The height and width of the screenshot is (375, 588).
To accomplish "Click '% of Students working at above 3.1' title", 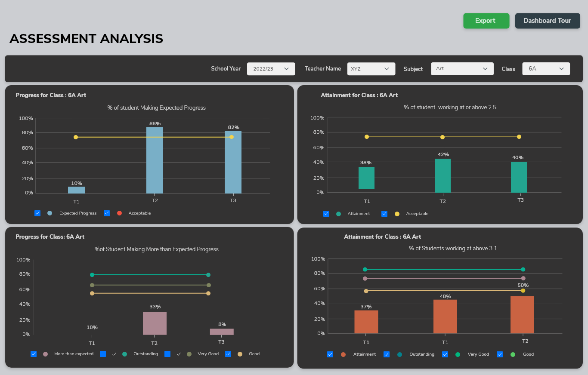I will (453, 249).
